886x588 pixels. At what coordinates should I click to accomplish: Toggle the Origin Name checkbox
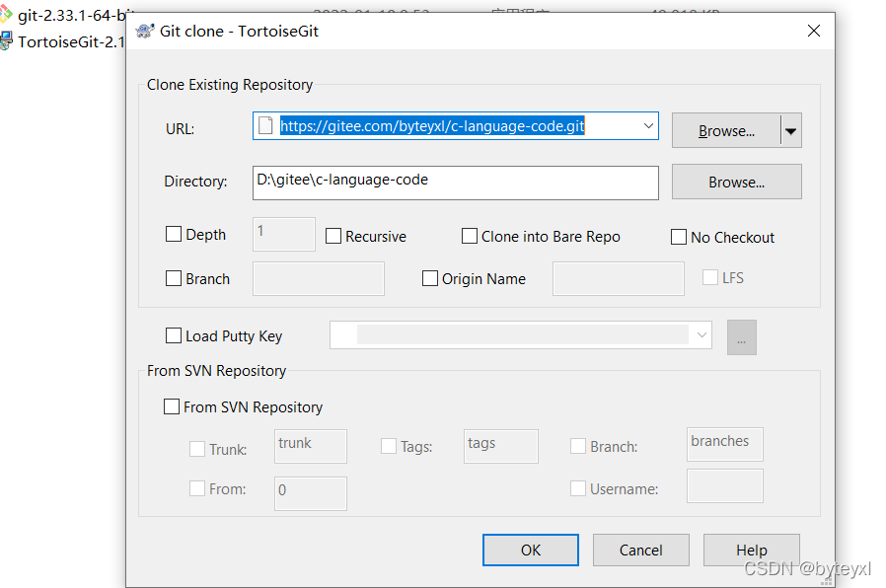click(x=430, y=278)
